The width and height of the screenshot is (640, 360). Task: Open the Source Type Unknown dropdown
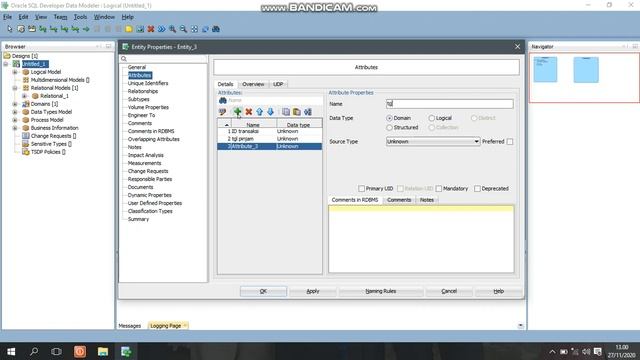tap(433, 141)
